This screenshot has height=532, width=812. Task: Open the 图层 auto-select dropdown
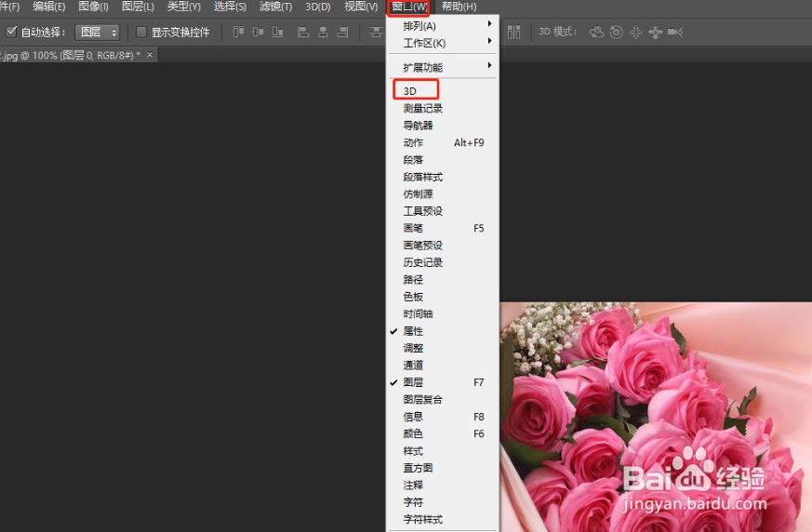tap(98, 33)
